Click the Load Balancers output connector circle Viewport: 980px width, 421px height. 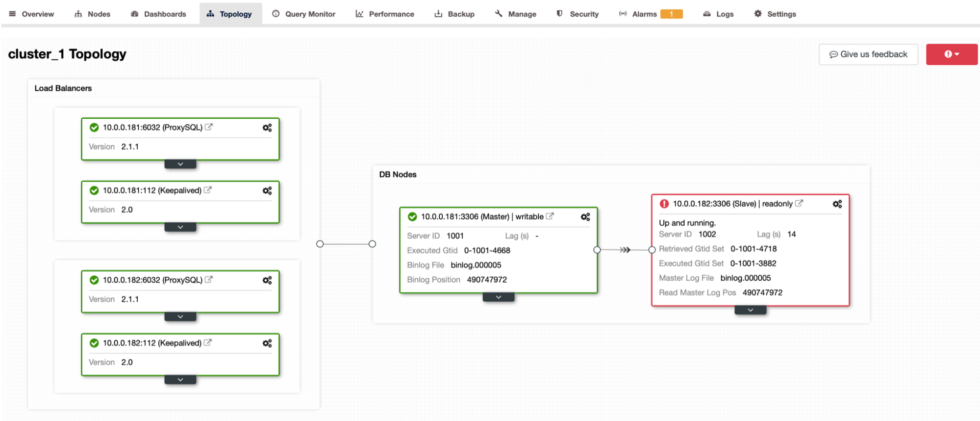(320, 244)
